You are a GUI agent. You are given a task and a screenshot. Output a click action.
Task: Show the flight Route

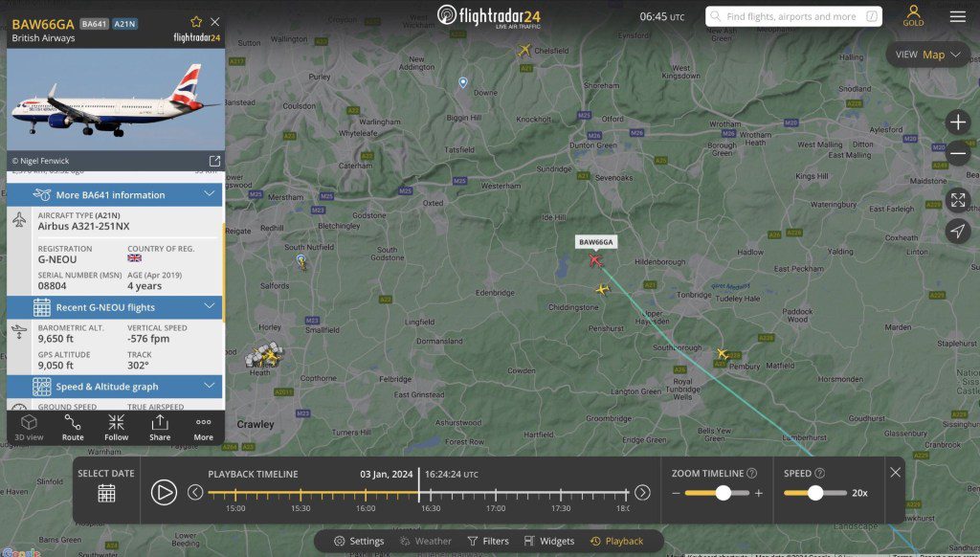pos(73,428)
